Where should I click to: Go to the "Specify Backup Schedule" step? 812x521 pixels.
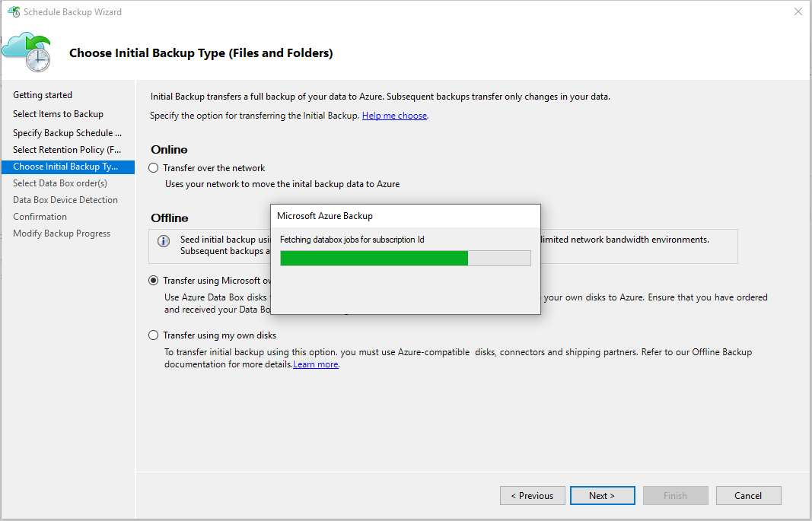(67, 132)
